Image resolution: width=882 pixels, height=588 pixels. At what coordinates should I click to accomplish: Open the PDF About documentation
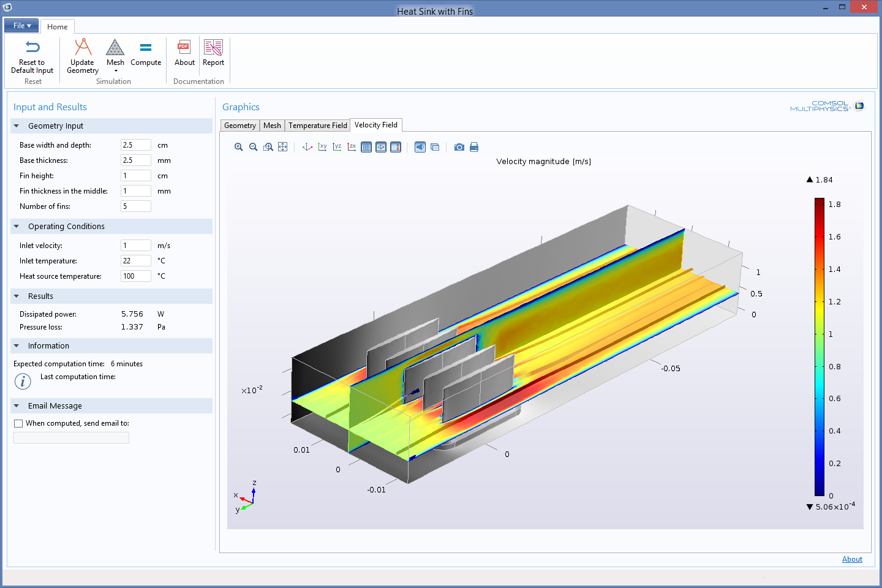pos(184,53)
